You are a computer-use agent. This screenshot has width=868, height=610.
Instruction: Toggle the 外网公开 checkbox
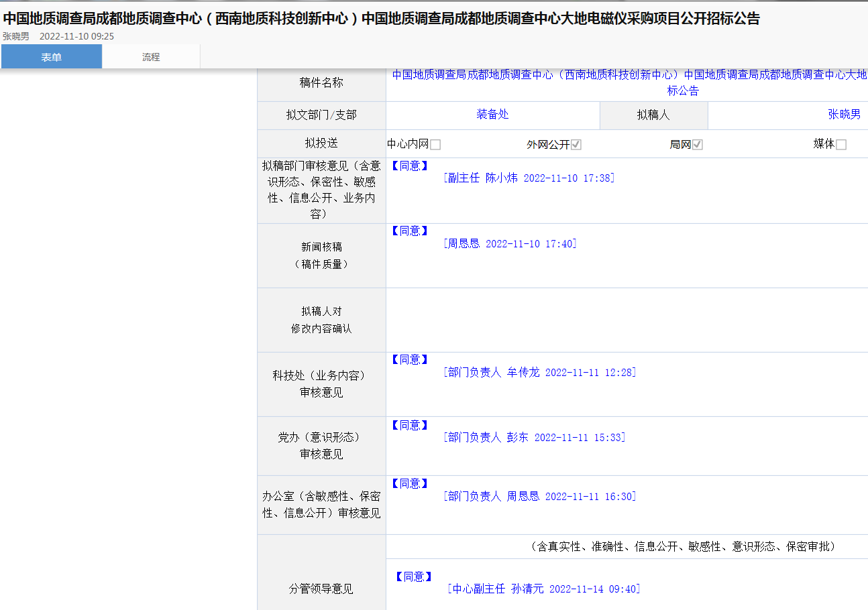(576, 145)
